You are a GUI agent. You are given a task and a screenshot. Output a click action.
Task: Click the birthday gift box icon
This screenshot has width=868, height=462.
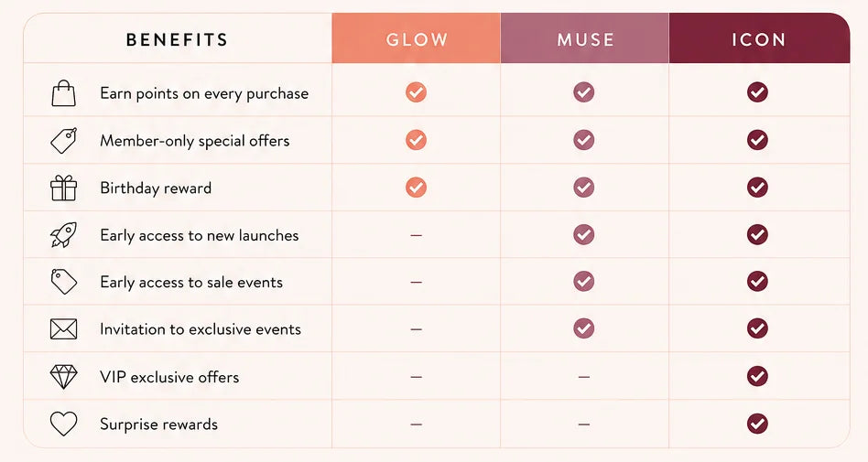[x=64, y=188]
